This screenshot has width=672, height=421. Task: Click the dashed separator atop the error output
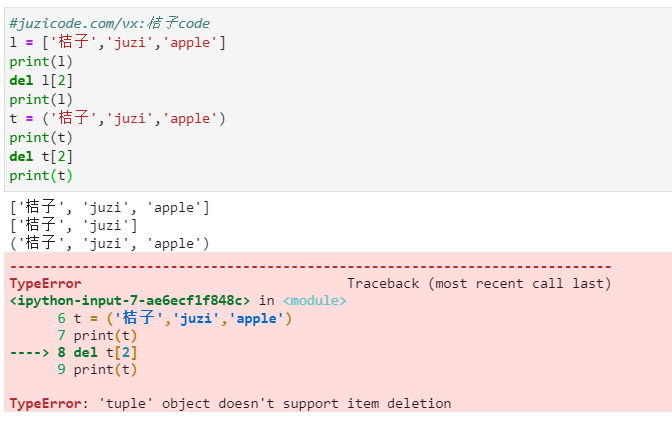coord(310,266)
